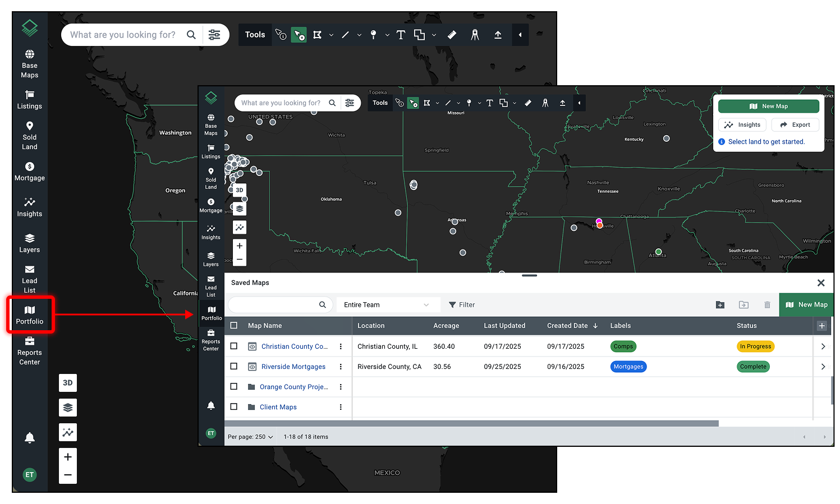840x504 pixels.
Task: Expand the Christian County row chevron
Action: click(x=823, y=346)
